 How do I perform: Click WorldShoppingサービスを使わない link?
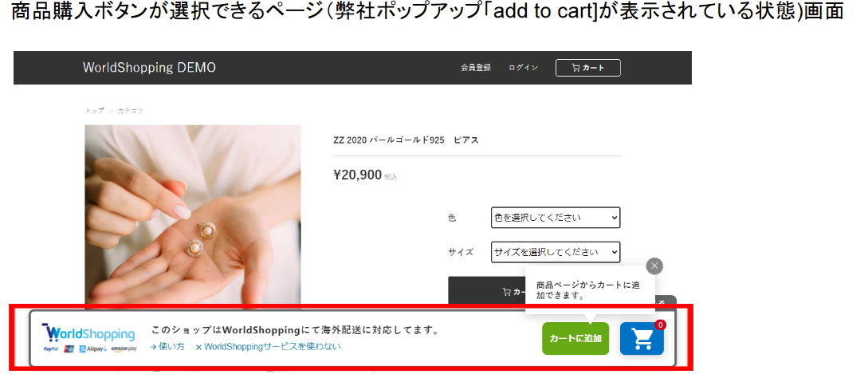pyautogui.click(x=268, y=347)
